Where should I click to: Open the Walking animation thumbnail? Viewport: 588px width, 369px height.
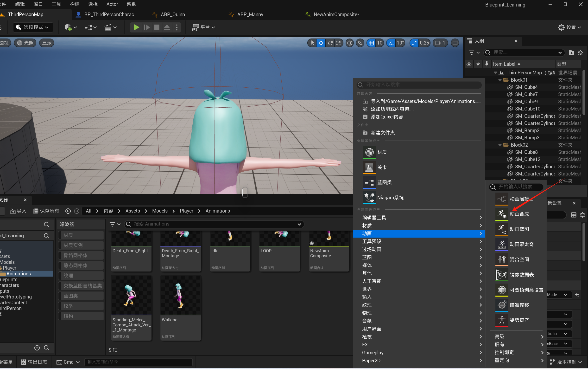180,295
